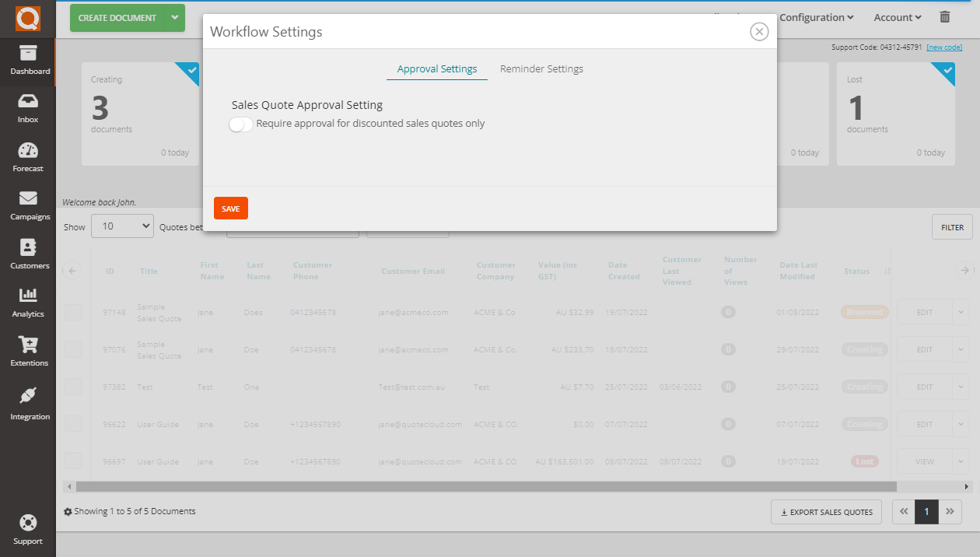Click the Support icon at bottom

[x=28, y=527]
